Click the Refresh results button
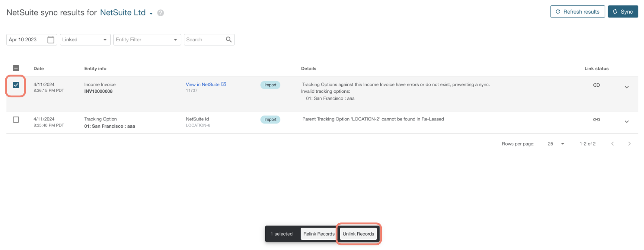Viewport: 644px width, 250px height. [578, 12]
